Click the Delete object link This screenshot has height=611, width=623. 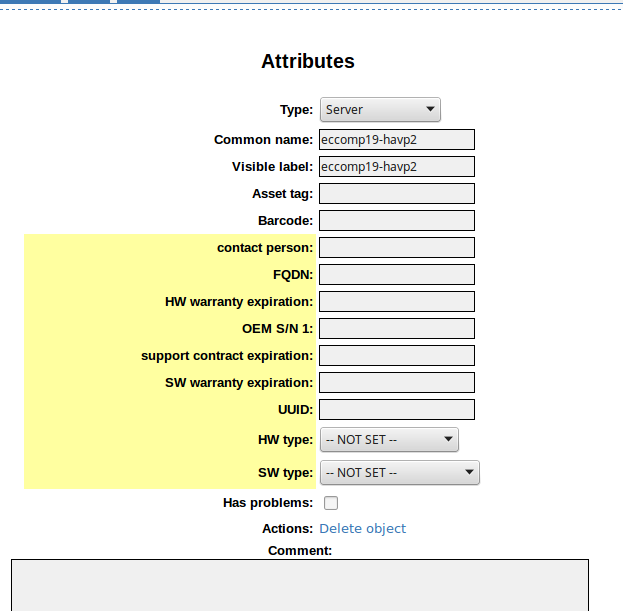[x=362, y=528]
